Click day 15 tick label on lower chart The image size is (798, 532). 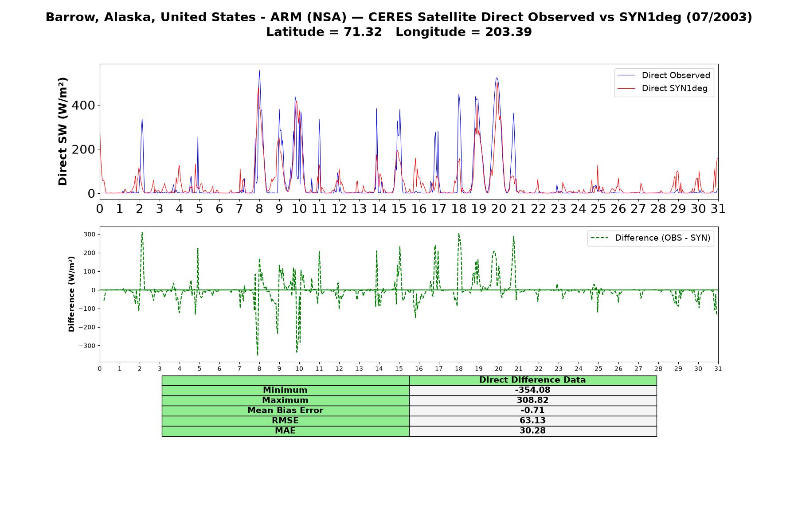(399, 369)
